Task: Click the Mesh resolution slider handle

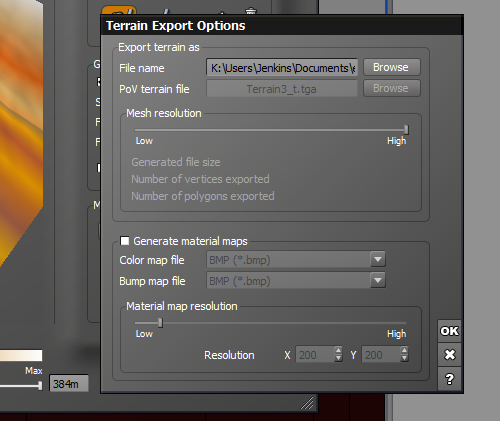Action: click(406, 129)
